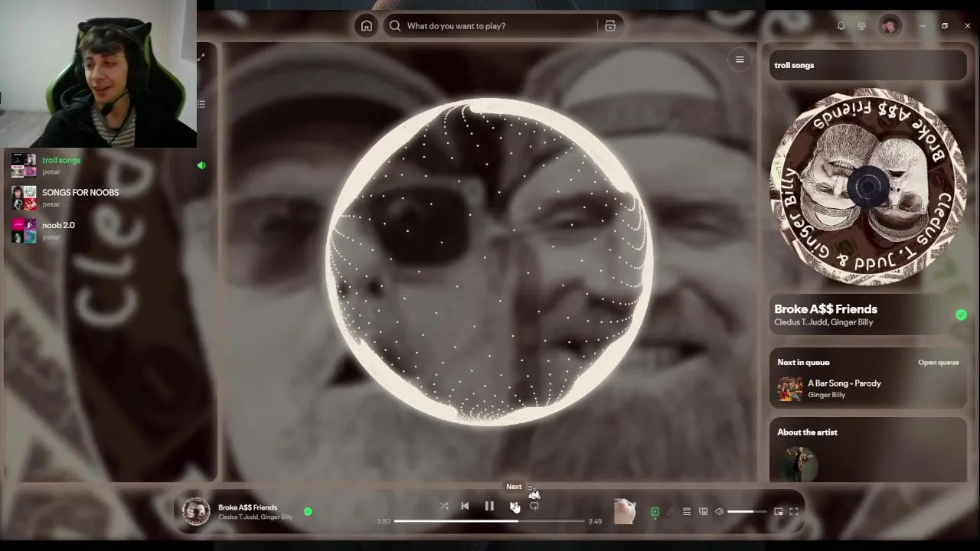The width and height of the screenshot is (980, 551).
Task: Click the spinning vinyl album cover
Action: (867, 187)
